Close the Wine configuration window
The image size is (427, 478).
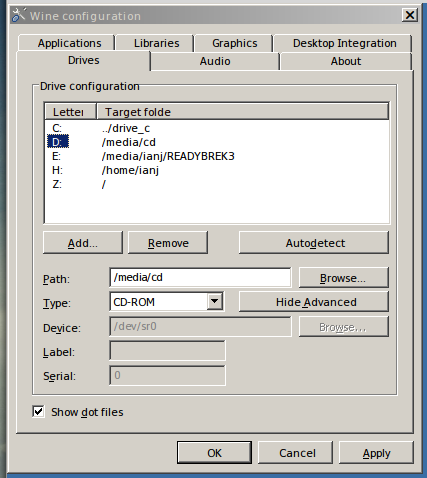tap(410, 15)
